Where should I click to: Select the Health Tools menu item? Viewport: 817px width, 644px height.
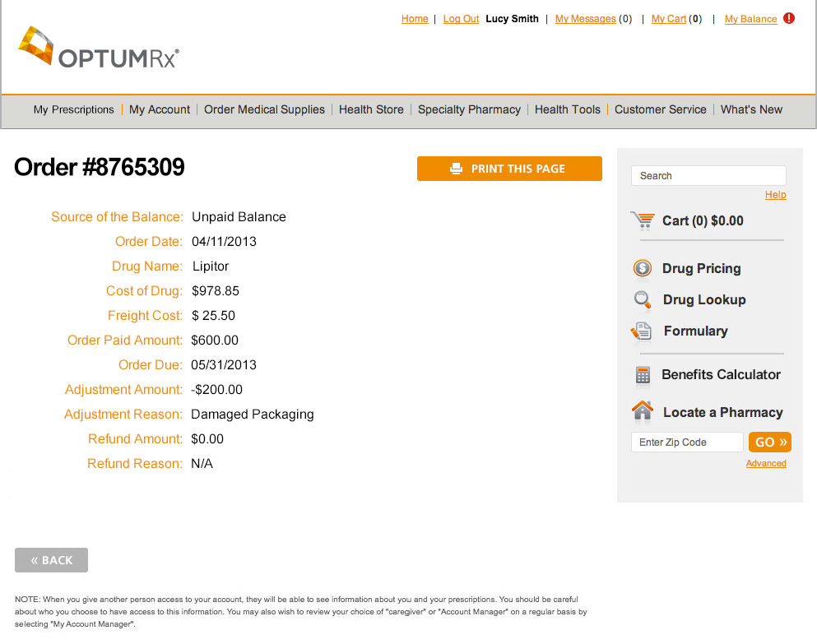(567, 109)
